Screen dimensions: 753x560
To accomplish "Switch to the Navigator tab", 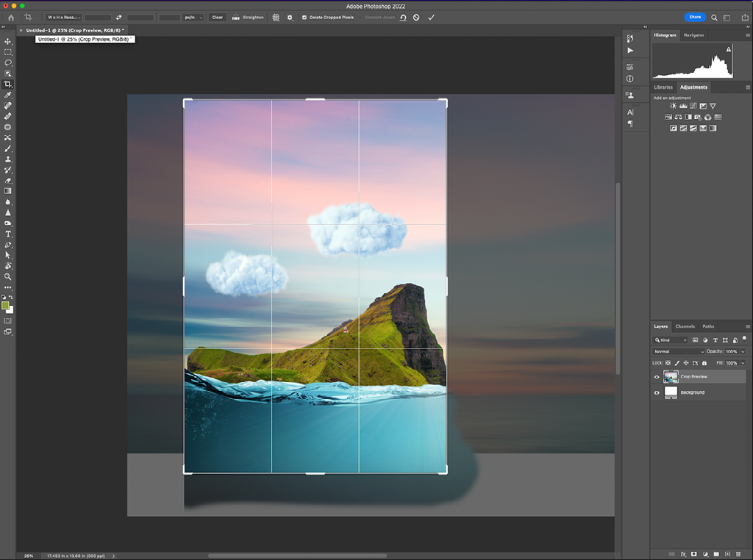I will point(693,35).
